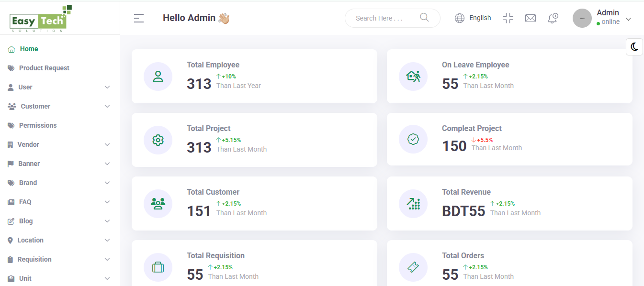Open the notifications bell
Image resolution: width=644 pixels, height=286 pixels.
pos(553,18)
